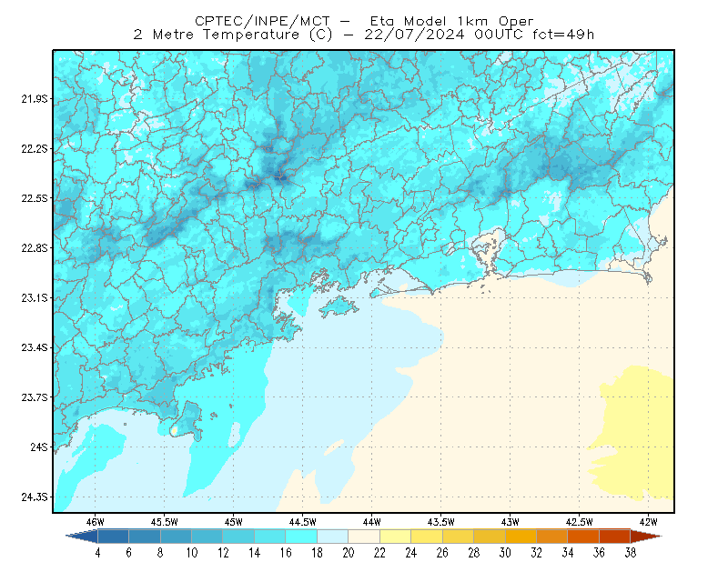Click the number 34 under the color scale
Viewport: 728px width, 562px height.
pyautogui.click(x=568, y=553)
